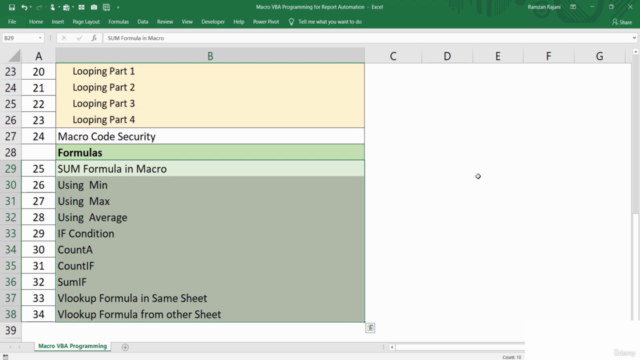Viewport: 640px width, 360px height.
Task: Click the Enter checkmark icon in formula bar
Action: tap(79, 38)
